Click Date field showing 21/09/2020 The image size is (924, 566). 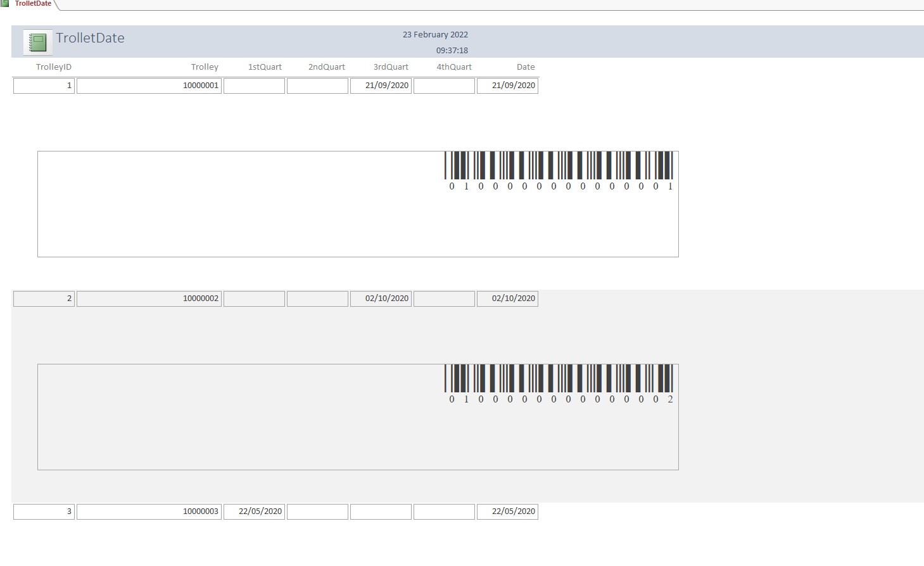507,86
